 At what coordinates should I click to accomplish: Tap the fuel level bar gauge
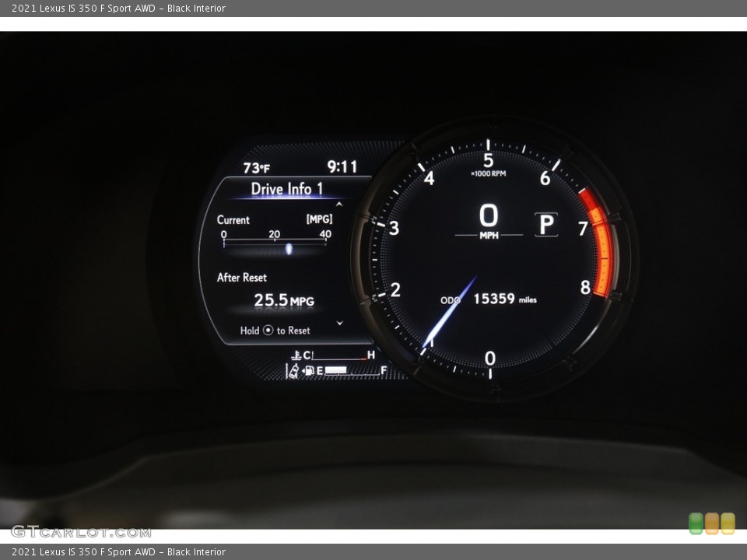[352, 370]
